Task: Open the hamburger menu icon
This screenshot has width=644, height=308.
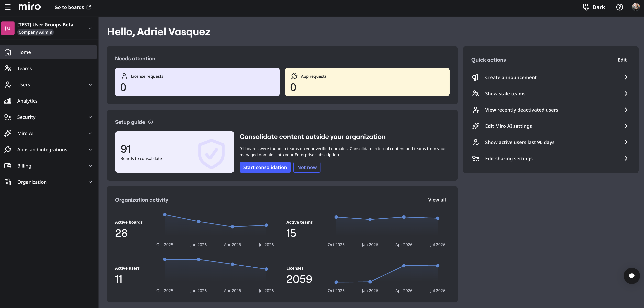Action: 8,7
